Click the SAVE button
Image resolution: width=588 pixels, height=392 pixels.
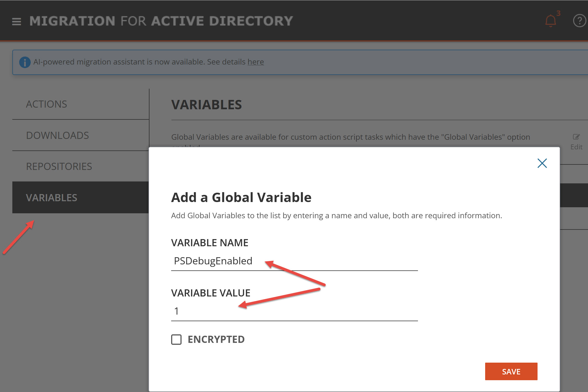click(511, 371)
